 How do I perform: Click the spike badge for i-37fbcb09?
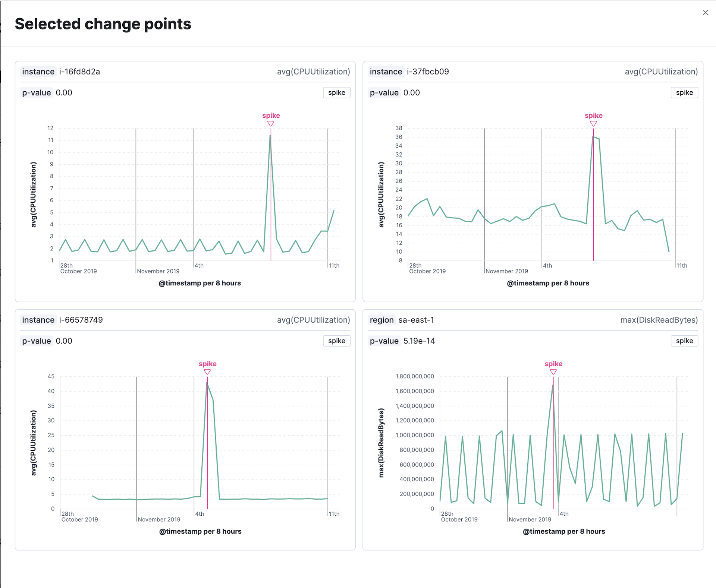pos(684,93)
